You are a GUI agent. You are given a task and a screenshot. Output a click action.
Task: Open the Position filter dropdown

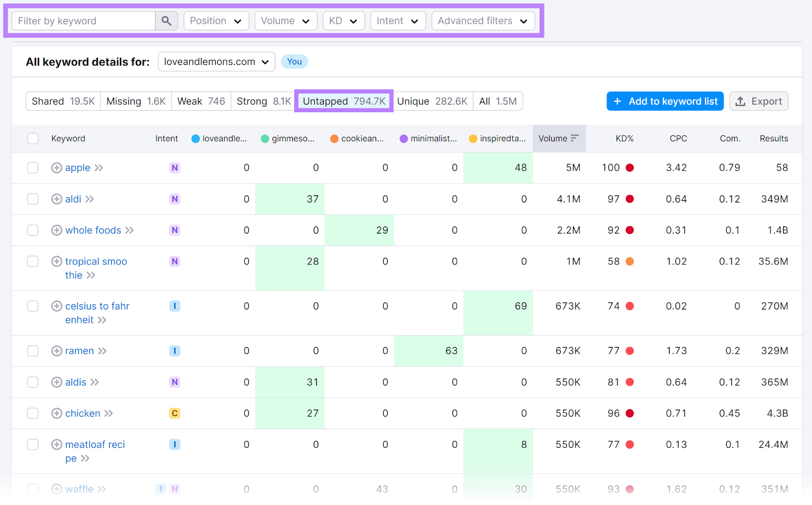(x=216, y=21)
